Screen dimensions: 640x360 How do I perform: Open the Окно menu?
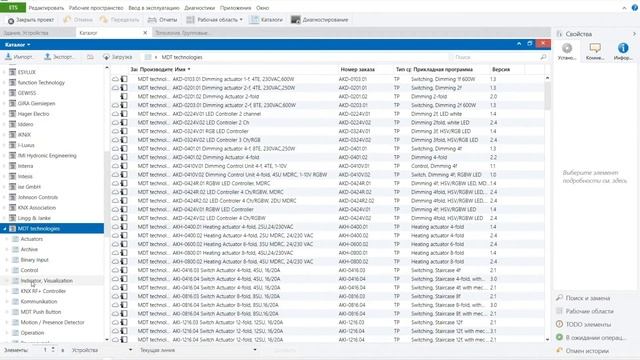click(x=262, y=8)
